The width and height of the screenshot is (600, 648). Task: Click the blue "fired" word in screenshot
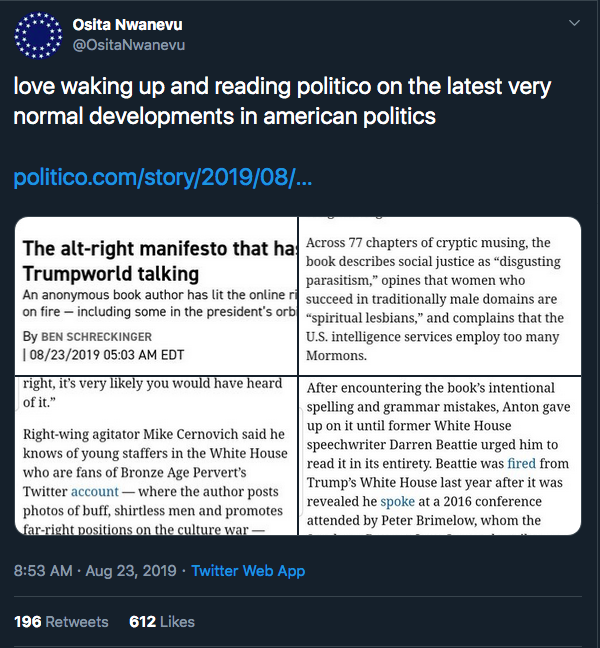pos(521,464)
